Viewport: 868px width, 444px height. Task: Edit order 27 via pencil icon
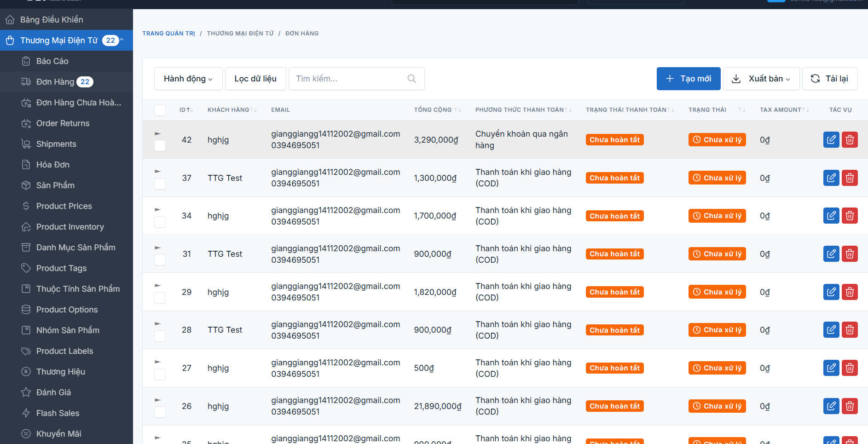point(831,368)
